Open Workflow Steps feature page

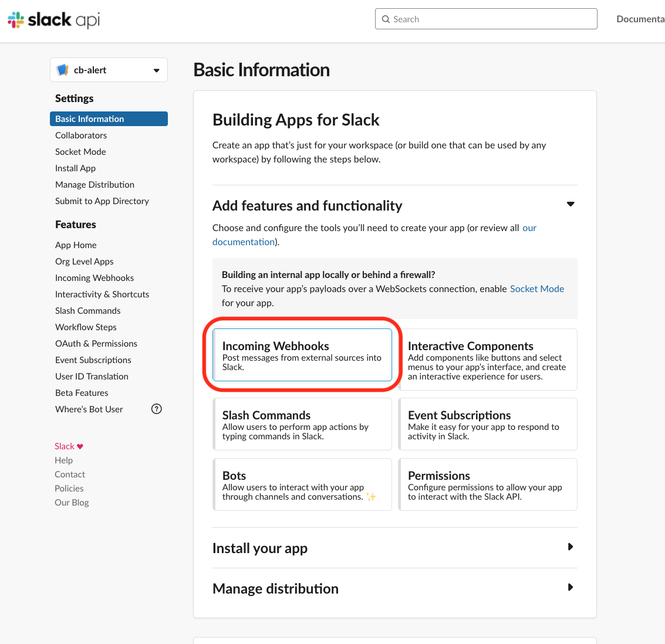86,327
